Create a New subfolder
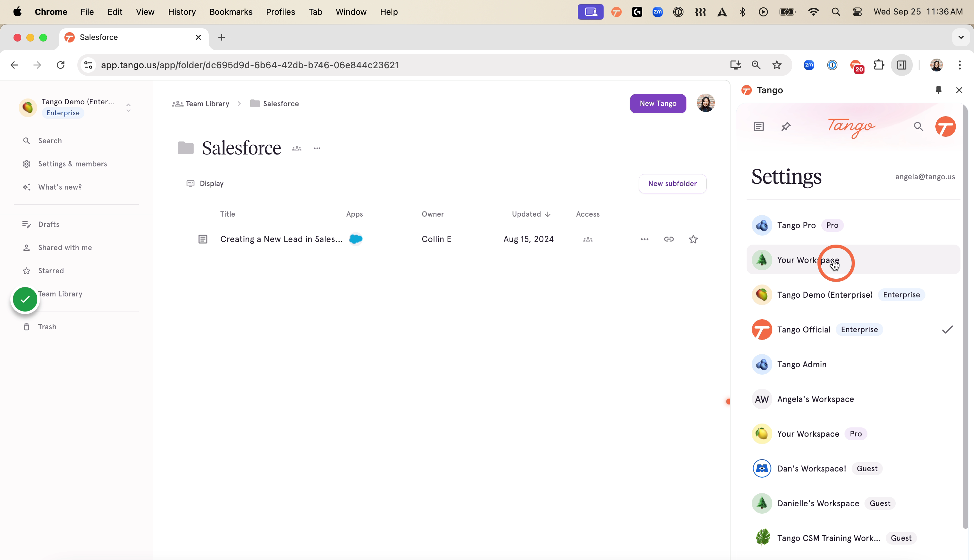Image resolution: width=974 pixels, height=560 pixels. click(672, 184)
